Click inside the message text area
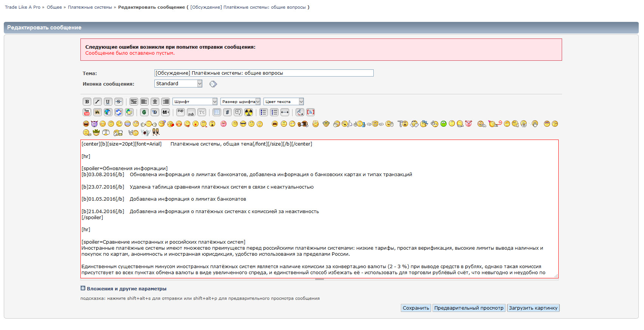The width and height of the screenshot is (644, 330). (319, 209)
